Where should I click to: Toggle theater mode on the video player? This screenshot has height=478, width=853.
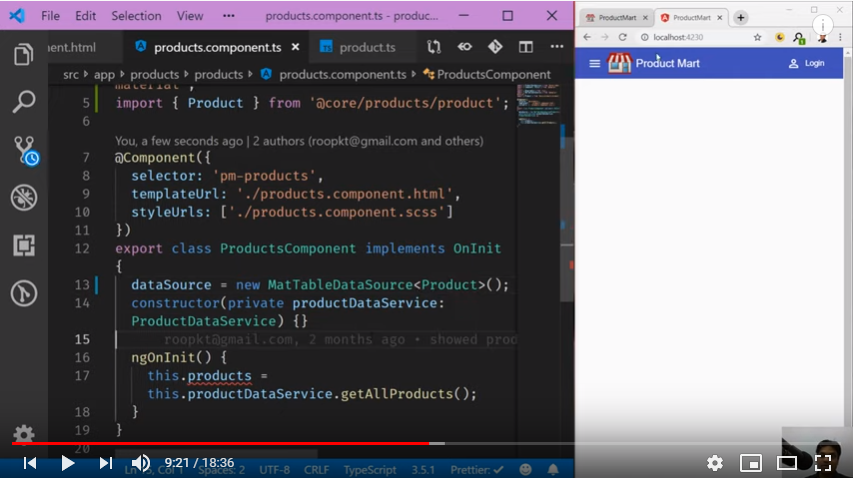pos(787,462)
